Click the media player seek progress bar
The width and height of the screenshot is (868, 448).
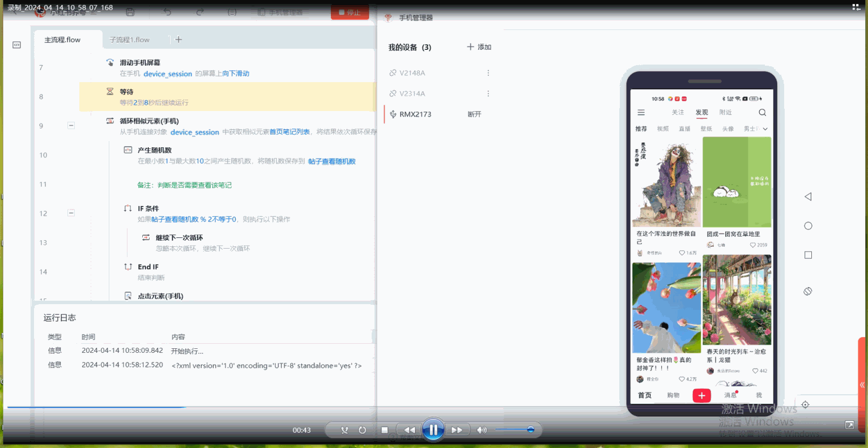click(x=433, y=407)
